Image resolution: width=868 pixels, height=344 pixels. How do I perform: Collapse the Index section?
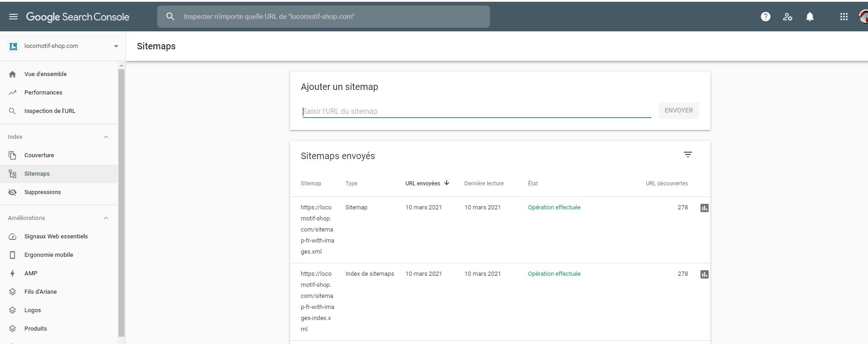(x=106, y=137)
